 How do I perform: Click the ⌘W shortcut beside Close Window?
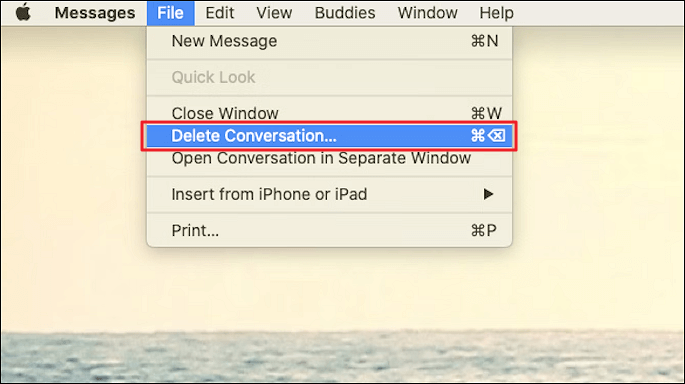[x=486, y=114]
